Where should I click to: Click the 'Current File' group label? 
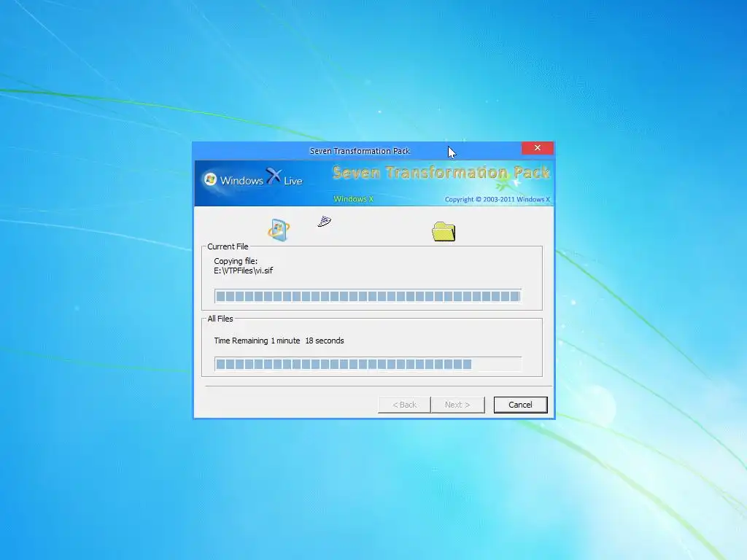(228, 246)
